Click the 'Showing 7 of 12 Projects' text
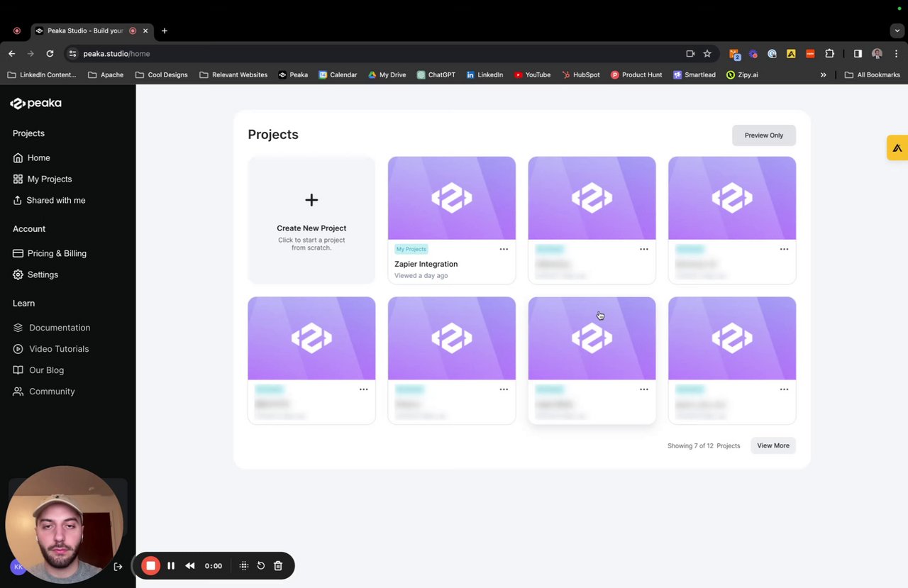The height and width of the screenshot is (588, 908). pos(704,446)
